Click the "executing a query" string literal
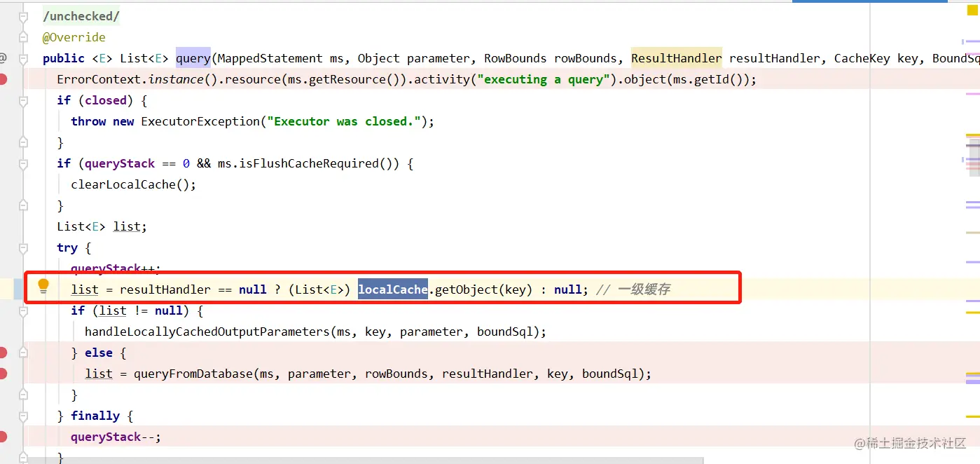The width and height of the screenshot is (980, 464). point(544,79)
